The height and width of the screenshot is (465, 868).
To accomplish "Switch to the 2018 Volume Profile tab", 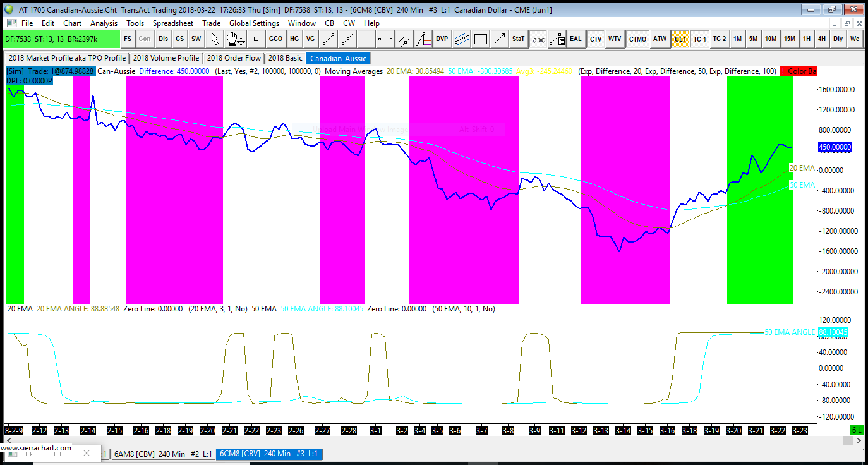I will tap(166, 58).
